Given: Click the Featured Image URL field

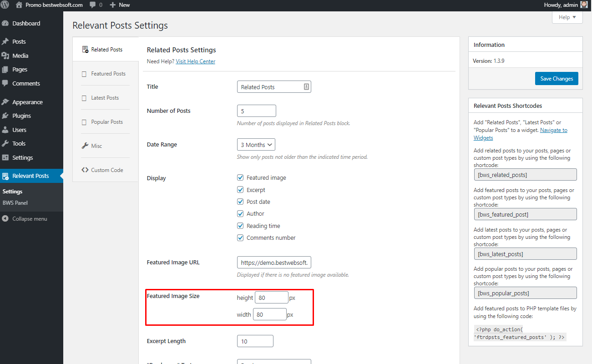Looking at the screenshot, I should click(274, 263).
